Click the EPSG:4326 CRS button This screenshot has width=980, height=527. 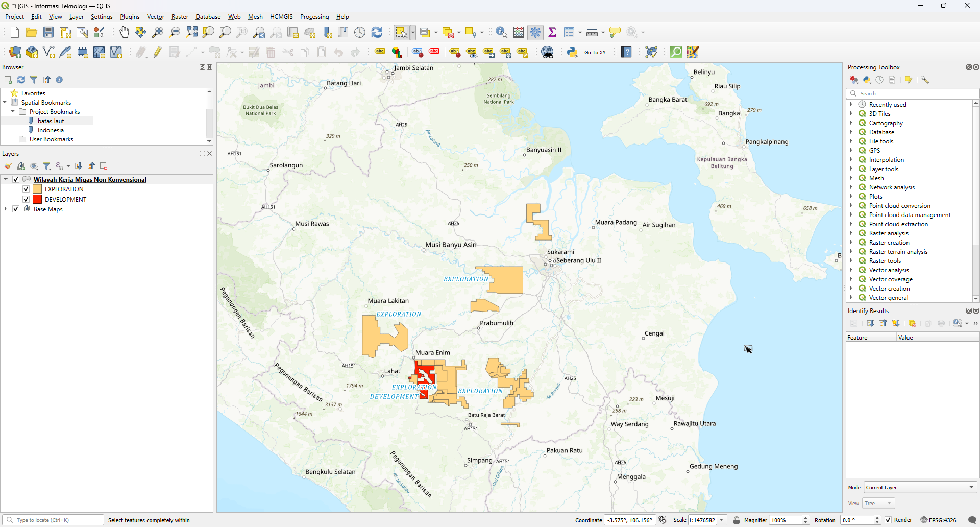pyautogui.click(x=938, y=520)
